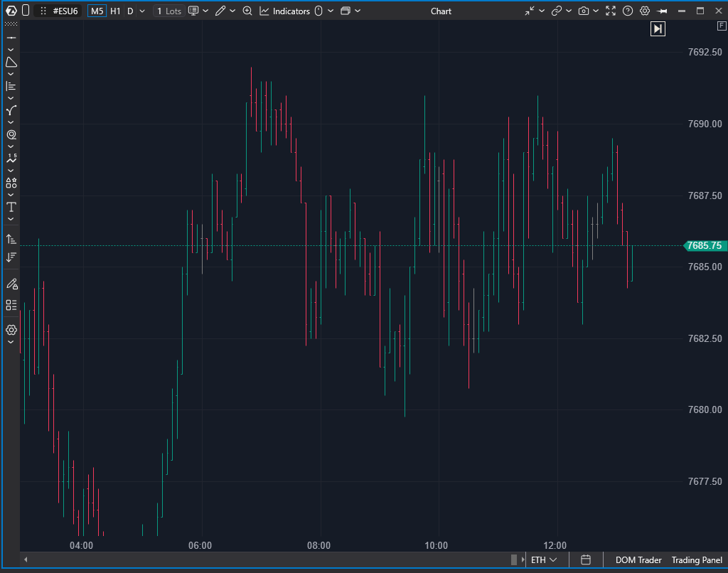
Task: Expand the camera screenshot dropdown
Action: [596, 11]
